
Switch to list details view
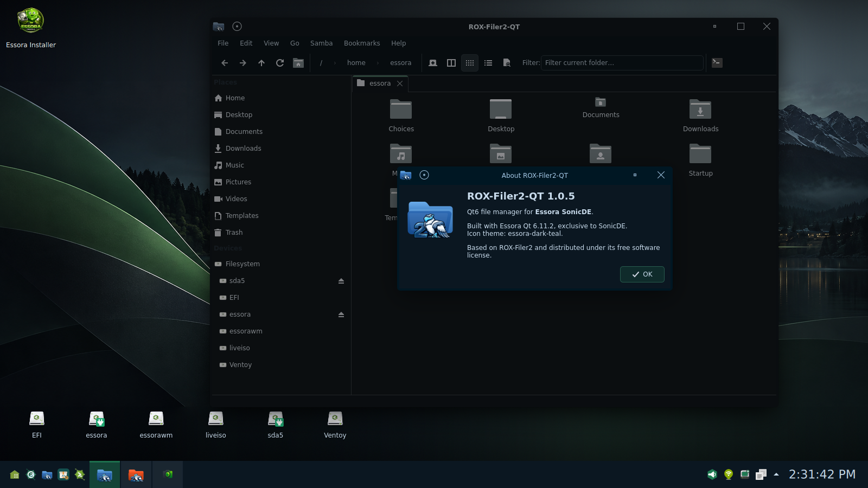point(488,63)
